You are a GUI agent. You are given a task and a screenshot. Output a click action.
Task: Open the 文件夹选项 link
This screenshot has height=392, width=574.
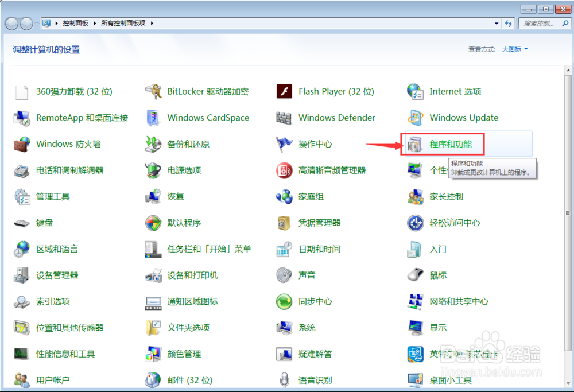[188, 328]
